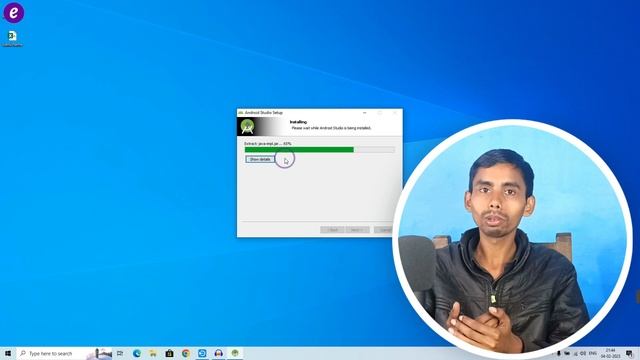Viewport: 640px width, 360px height.
Task: Open the notification center icon
Action: [629, 353]
